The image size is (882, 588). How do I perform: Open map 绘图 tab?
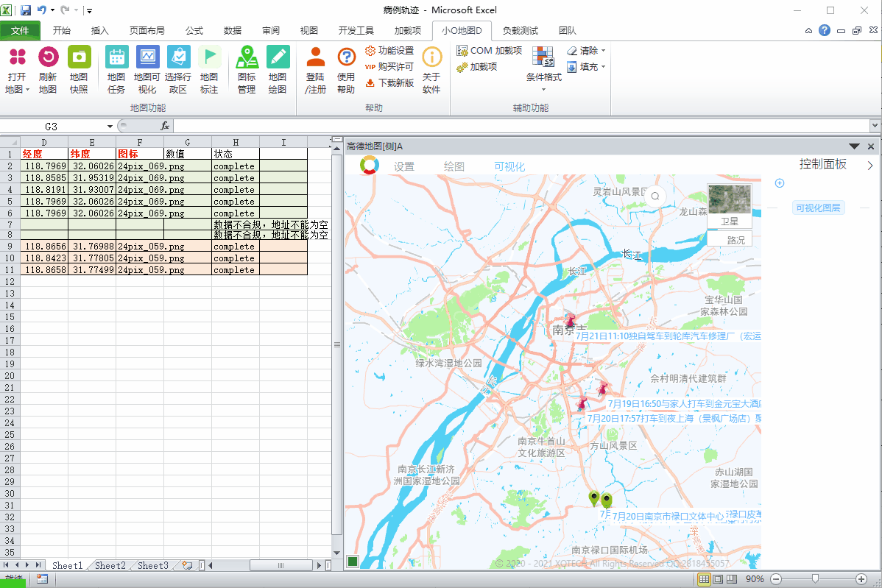454,166
